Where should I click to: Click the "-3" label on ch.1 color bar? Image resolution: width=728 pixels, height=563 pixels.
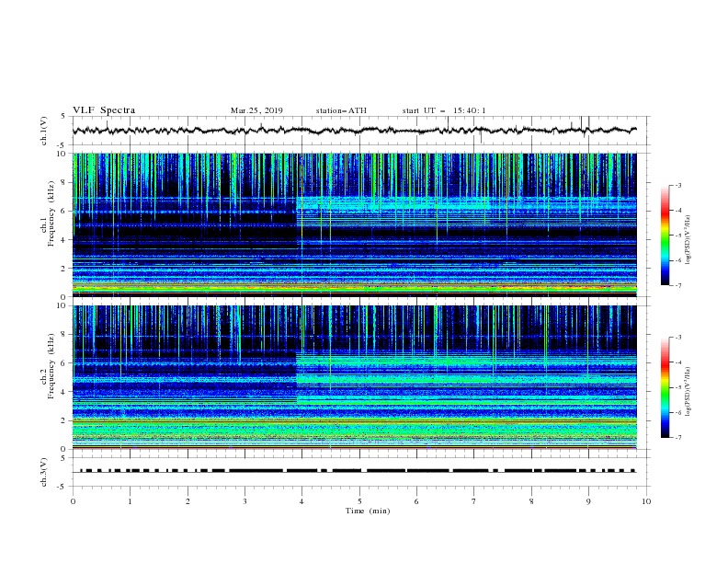click(x=678, y=186)
